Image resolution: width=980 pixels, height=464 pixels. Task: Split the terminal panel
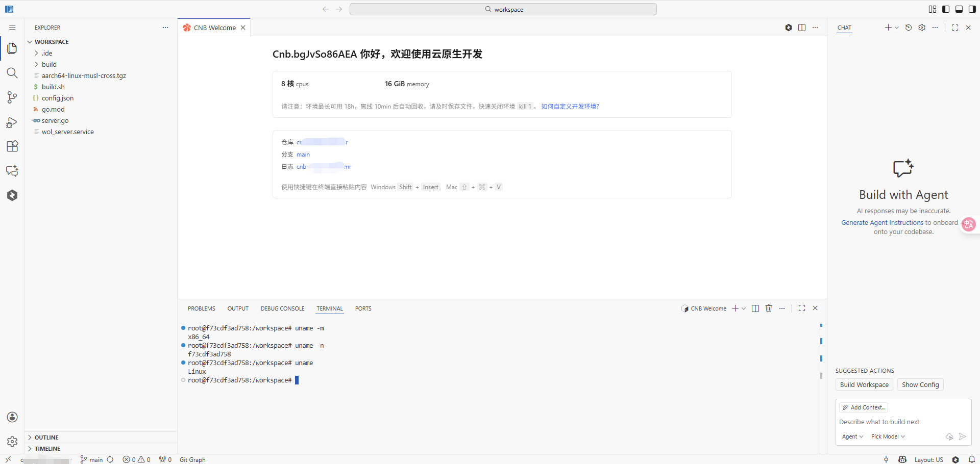coord(755,308)
